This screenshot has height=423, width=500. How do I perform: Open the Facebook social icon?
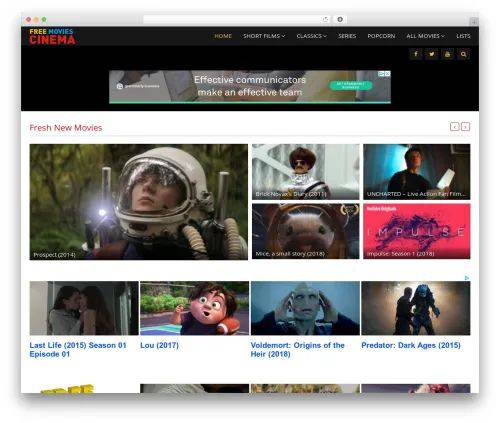click(415, 54)
